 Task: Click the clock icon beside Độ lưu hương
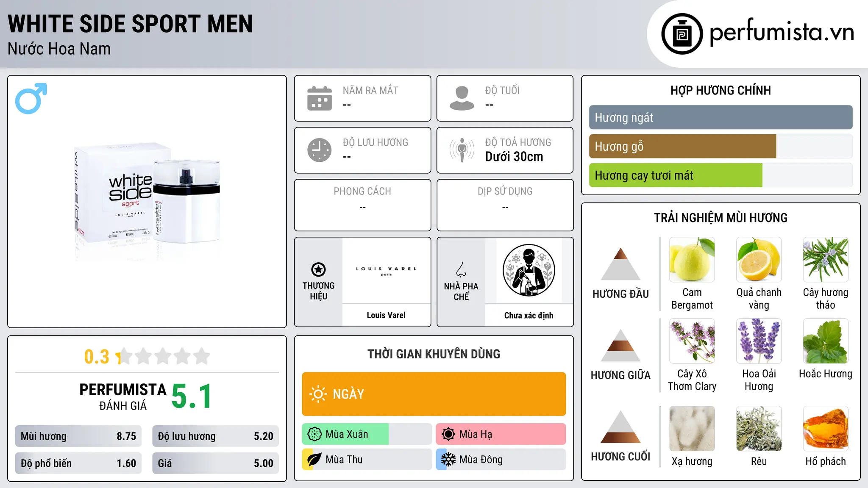(320, 150)
